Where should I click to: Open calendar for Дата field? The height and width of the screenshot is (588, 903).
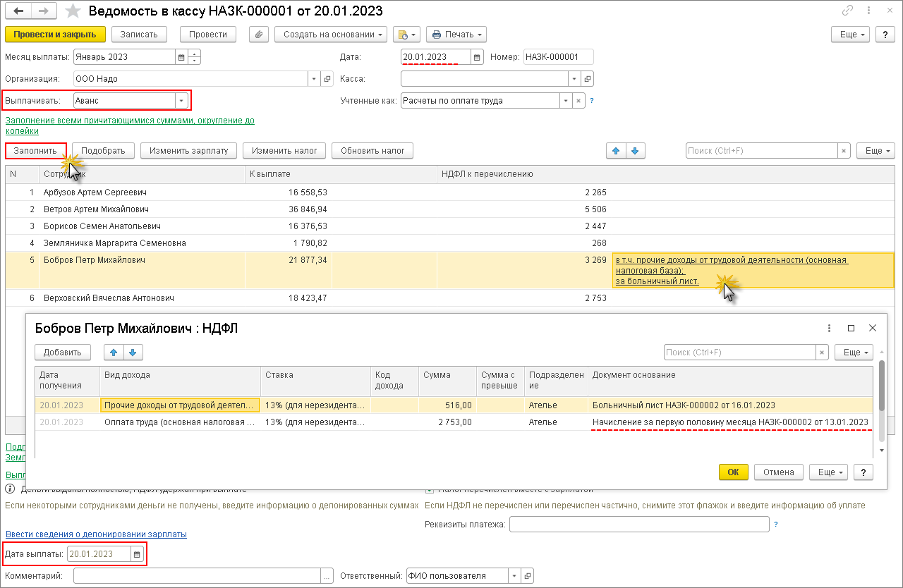[477, 58]
